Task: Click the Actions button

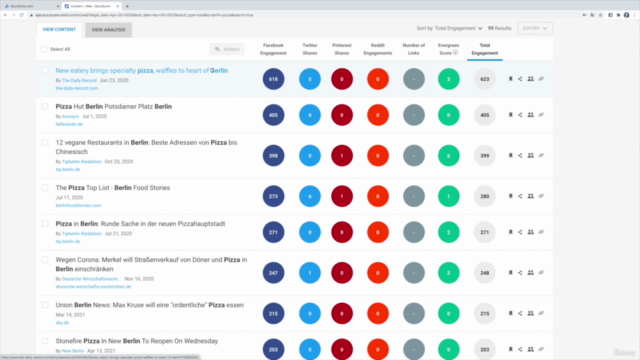Action: (227, 49)
